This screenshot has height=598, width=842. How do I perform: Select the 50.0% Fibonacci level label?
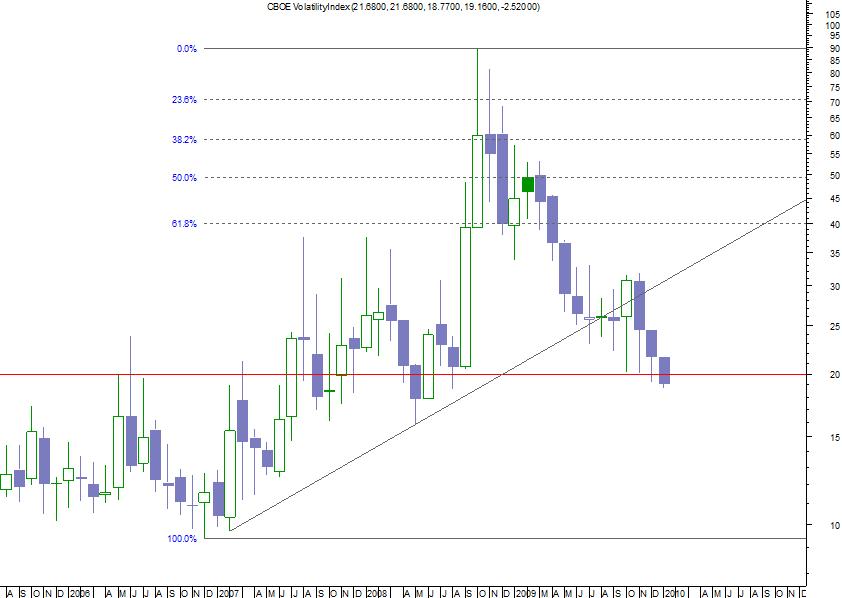(x=184, y=178)
